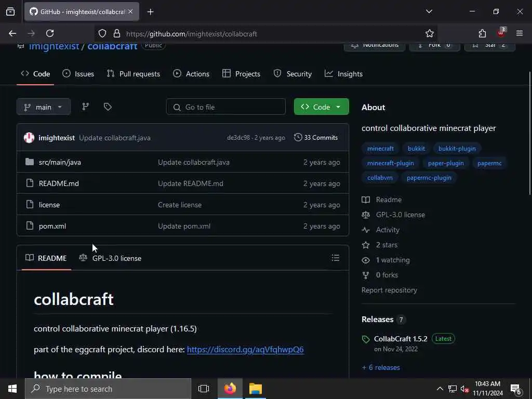This screenshot has height=399, width=532.
Task: Open File Explorer from the taskbar
Action: click(x=256, y=389)
